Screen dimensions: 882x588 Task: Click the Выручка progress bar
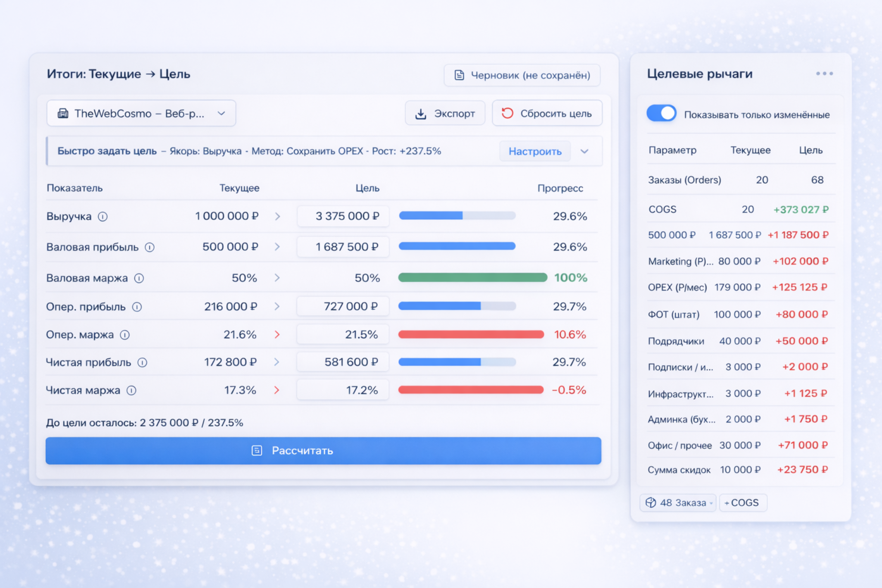click(x=457, y=216)
